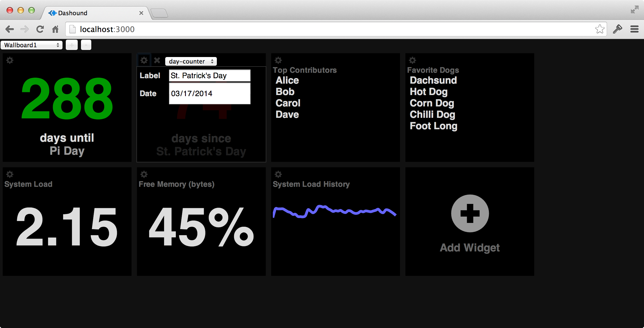
Task: Open a new browser tab
Action: click(x=160, y=13)
